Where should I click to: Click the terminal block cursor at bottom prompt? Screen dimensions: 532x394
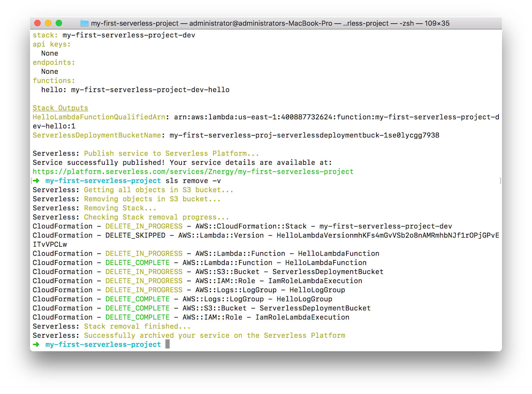[167, 344]
